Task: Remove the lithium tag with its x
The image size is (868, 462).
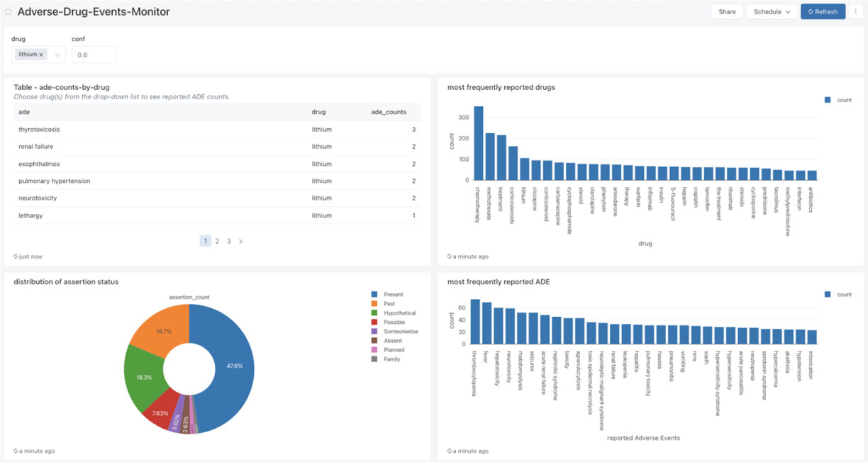Action: pyautogui.click(x=41, y=55)
